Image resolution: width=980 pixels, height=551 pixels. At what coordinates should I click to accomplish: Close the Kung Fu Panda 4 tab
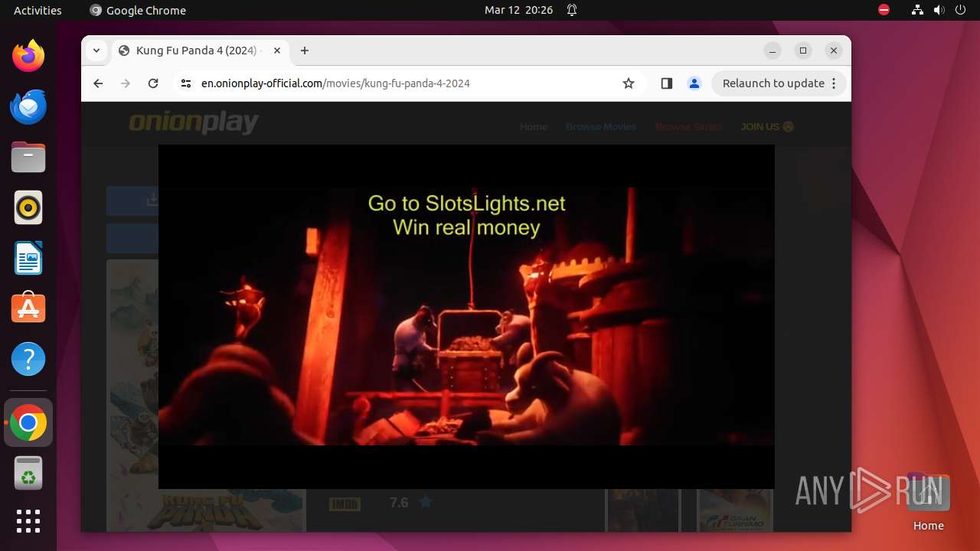tap(277, 51)
